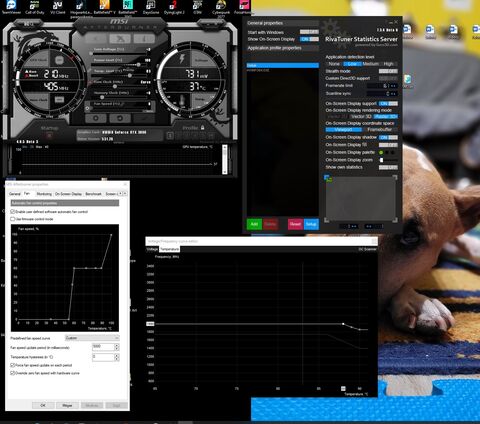Viewport: 480px width, 424px height.
Task: Set application detection level to Low
Action: [352, 64]
